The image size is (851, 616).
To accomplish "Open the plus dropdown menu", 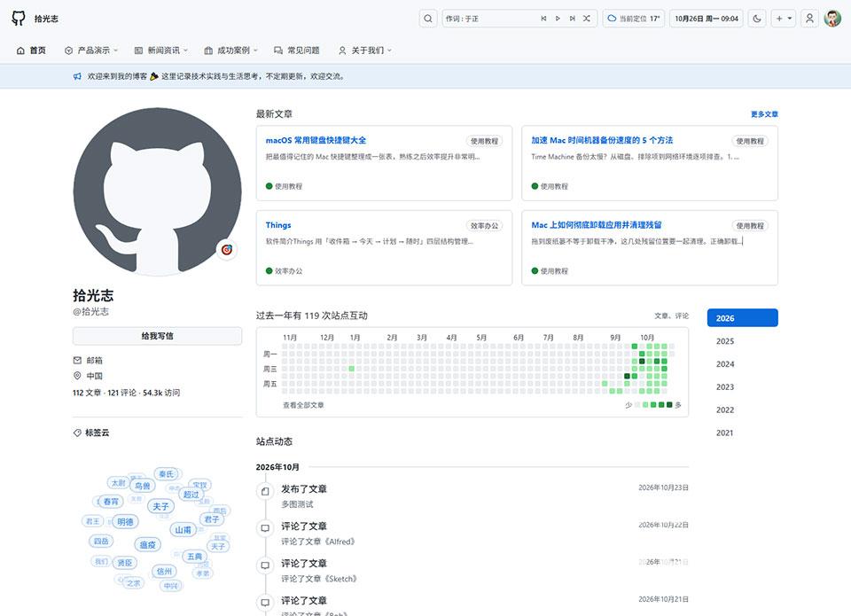I will (x=783, y=19).
